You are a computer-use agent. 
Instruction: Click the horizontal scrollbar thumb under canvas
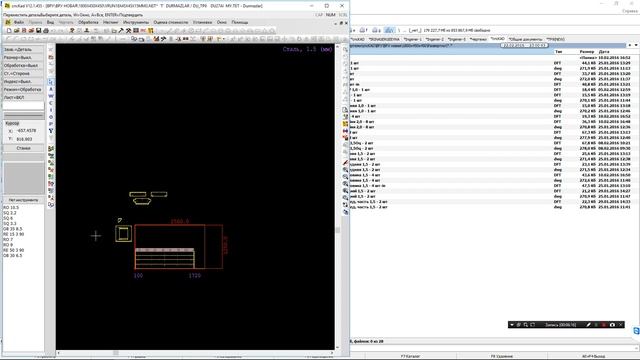coord(116,353)
